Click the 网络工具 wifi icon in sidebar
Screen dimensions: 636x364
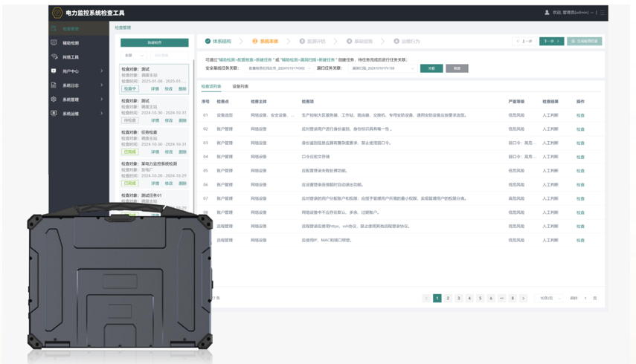click(x=54, y=57)
